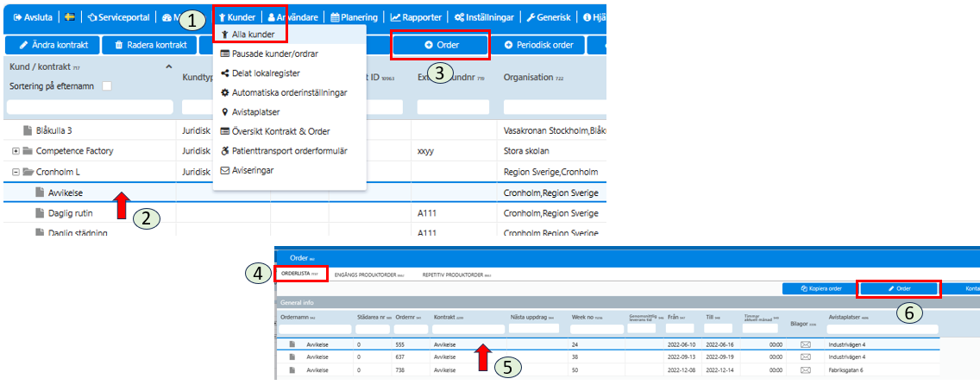This screenshot has height=385, width=980.
Task: Click week number 38 cell
Action: 575,357
